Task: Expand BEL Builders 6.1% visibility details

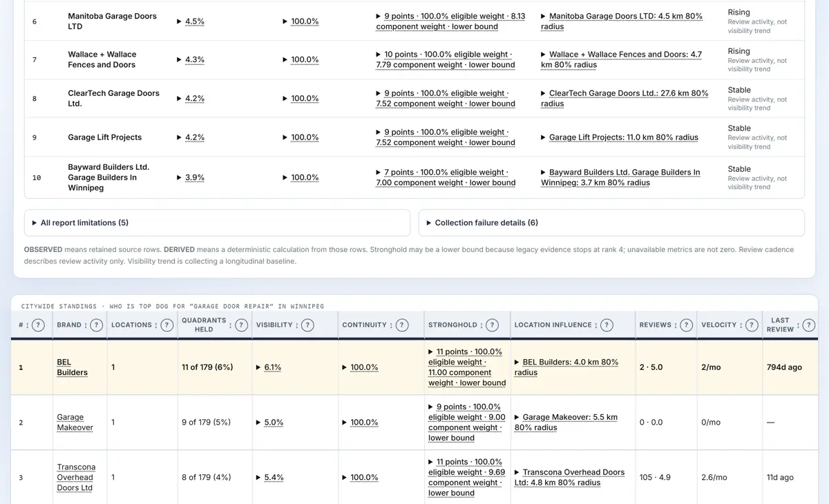Action: [269, 367]
